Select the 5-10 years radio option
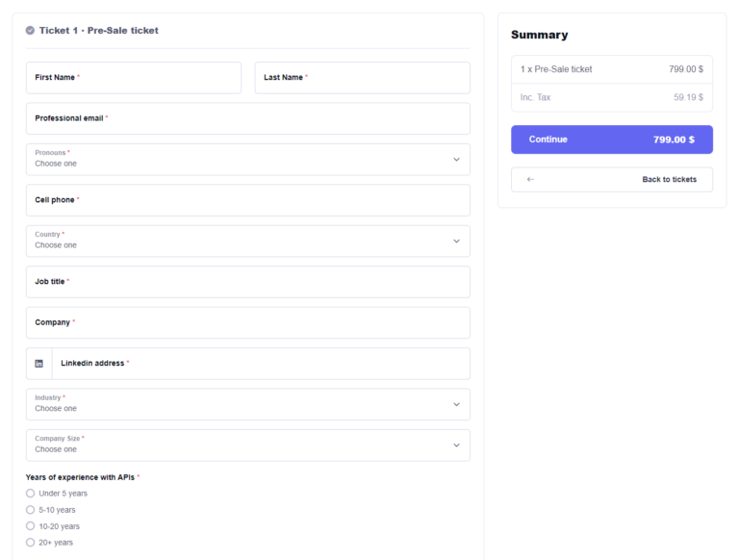This screenshot has height=560, width=739. tap(31, 510)
